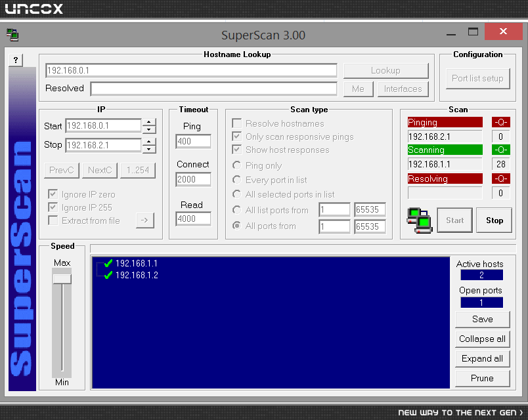528x420 pixels.
Task: Click the green checkmark next to 192.168.1.2
Action: [108, 275]
